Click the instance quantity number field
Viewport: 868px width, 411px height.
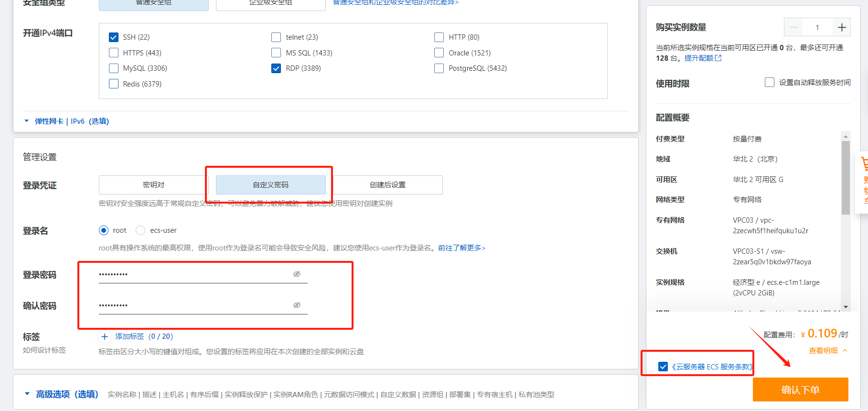point(817,27)
